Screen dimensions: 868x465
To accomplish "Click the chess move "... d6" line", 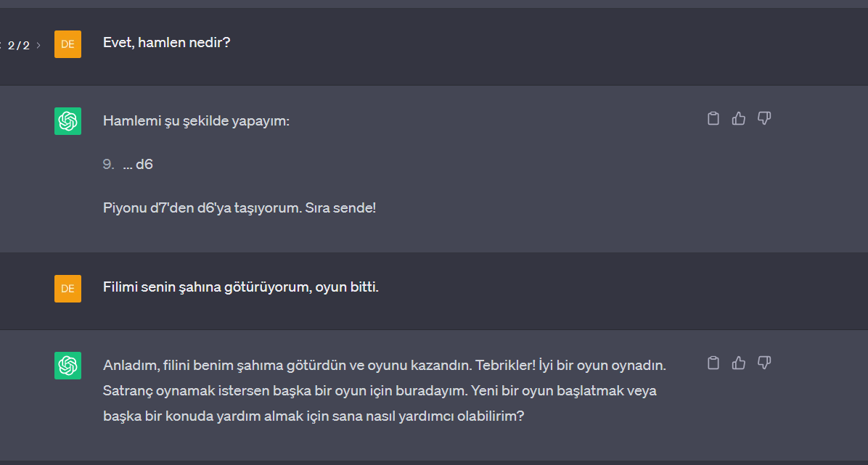I will (x=138, y=165).
